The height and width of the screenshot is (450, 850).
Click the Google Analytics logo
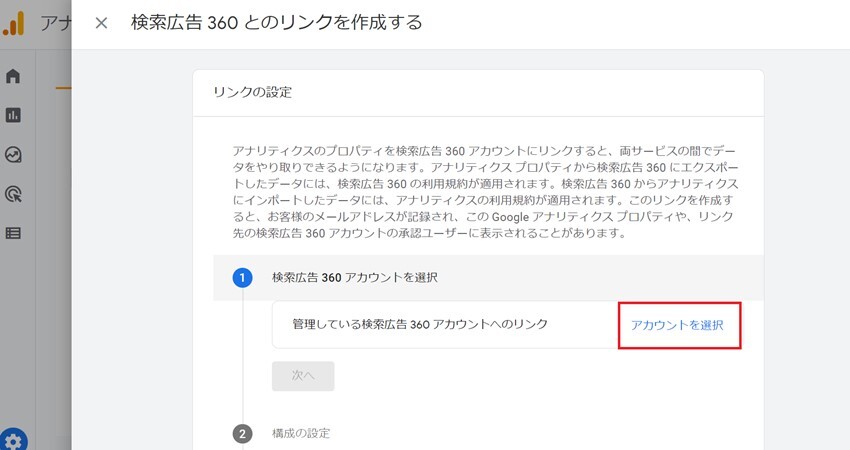click(14, 23)
